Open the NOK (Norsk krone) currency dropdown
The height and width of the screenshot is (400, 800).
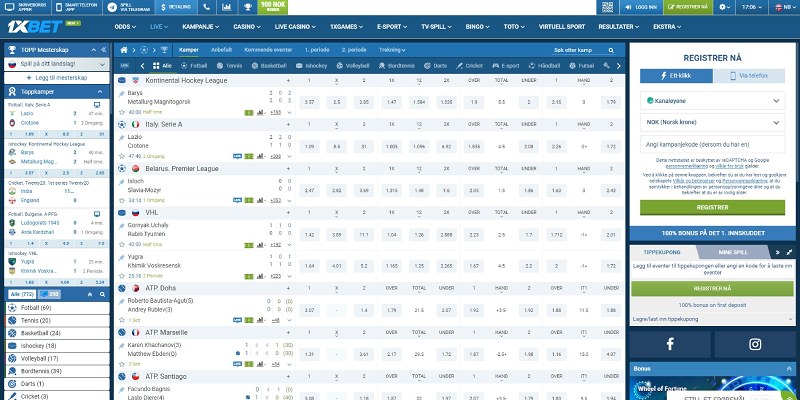[x=712, y=122]
